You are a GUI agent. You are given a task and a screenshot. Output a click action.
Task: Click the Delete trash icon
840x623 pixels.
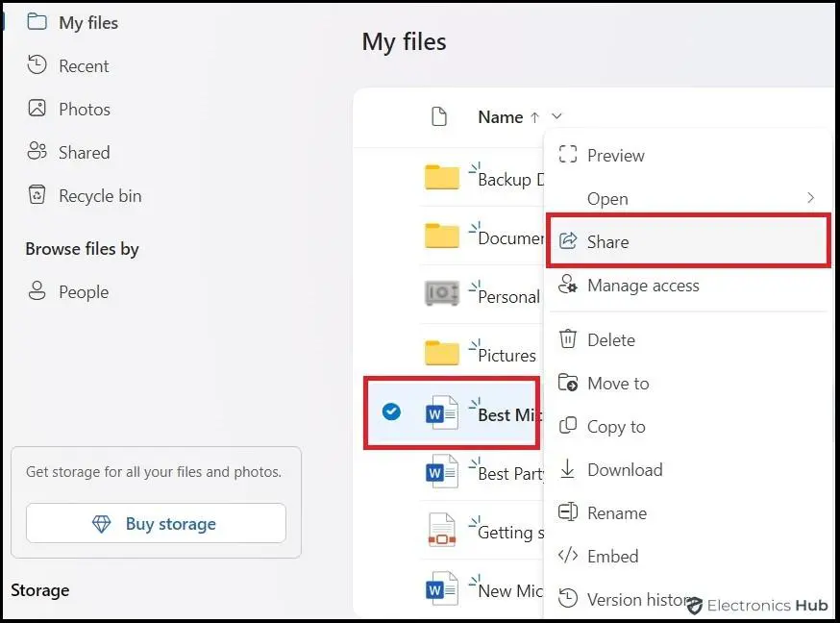[x=568, y=339]
